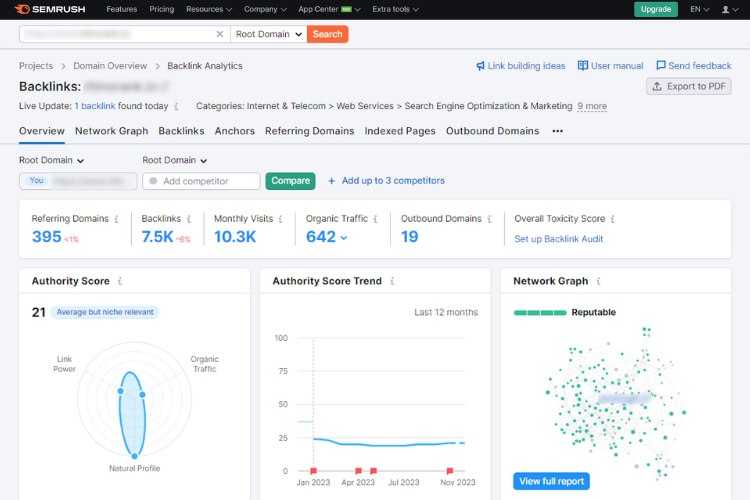Click the orange Search button
The width and height of the screenshot is (750, 500).
pos(328,34)
